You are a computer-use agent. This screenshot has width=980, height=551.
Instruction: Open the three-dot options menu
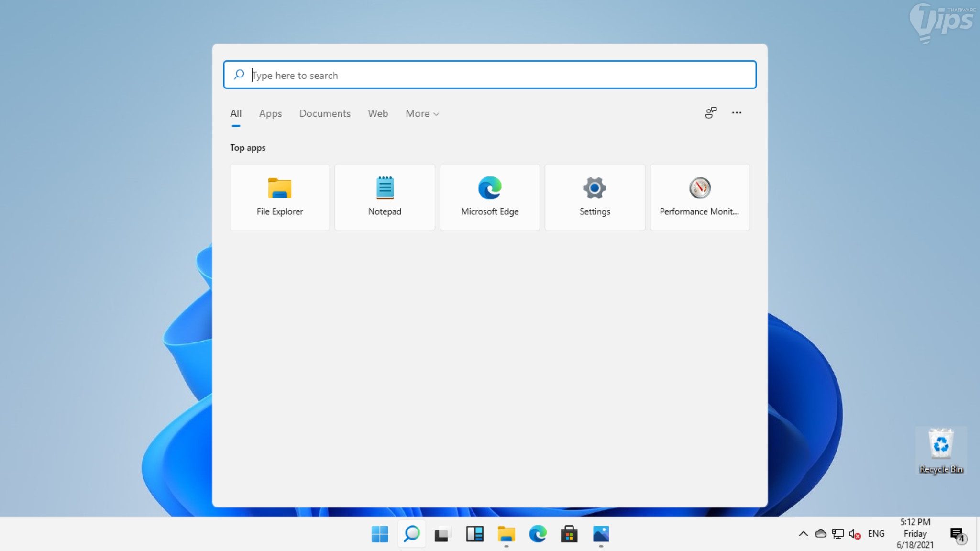[737, 113]
